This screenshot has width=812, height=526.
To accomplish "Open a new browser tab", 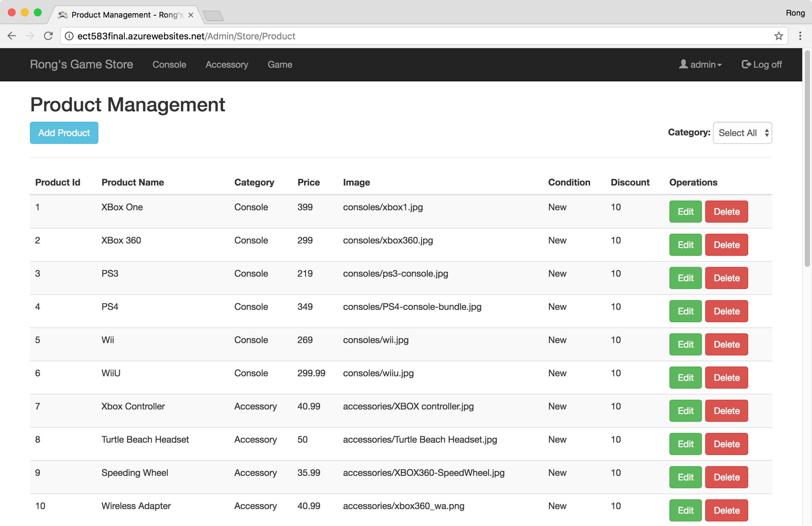I will coord(213,16).
